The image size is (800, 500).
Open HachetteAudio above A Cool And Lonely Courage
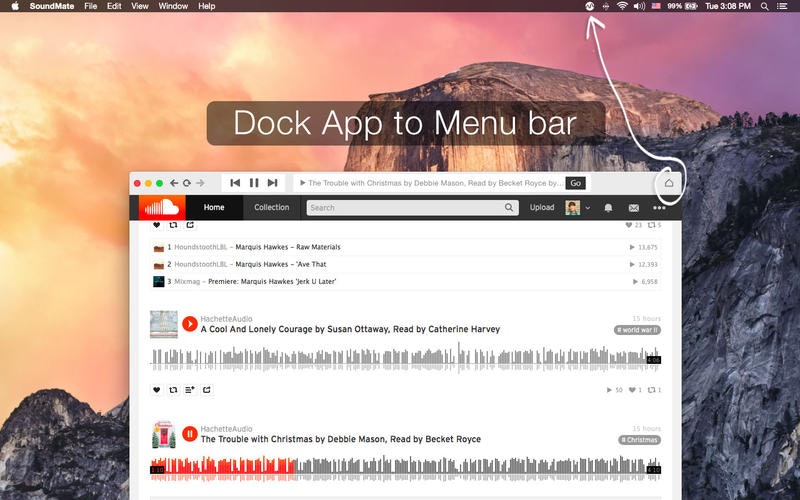[226, 319]
